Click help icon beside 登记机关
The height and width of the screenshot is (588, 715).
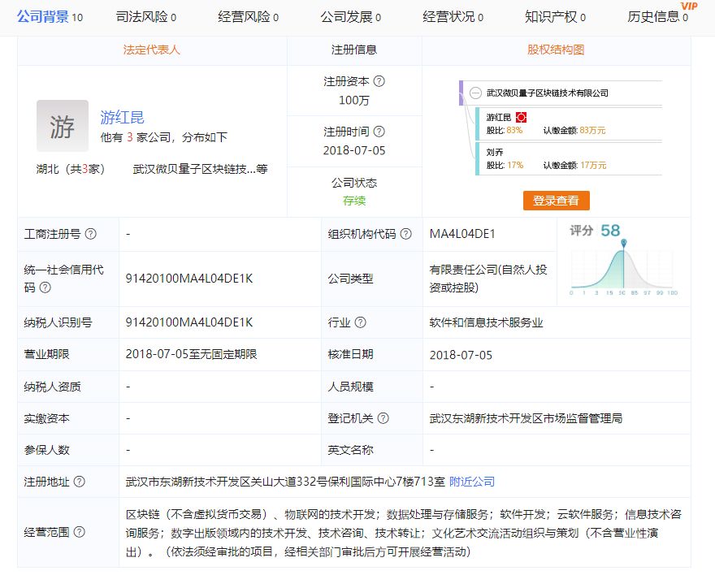click(383, 418)
